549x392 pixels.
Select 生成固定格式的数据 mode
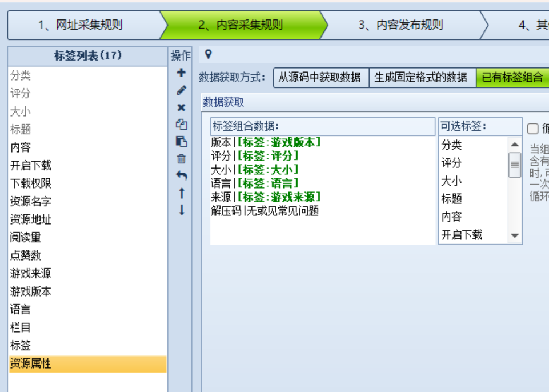[422, 77]
